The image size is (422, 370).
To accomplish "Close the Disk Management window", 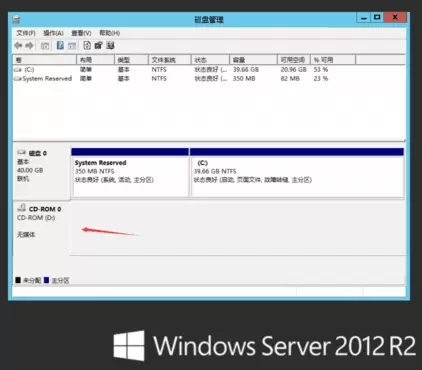I will (395, 17).
